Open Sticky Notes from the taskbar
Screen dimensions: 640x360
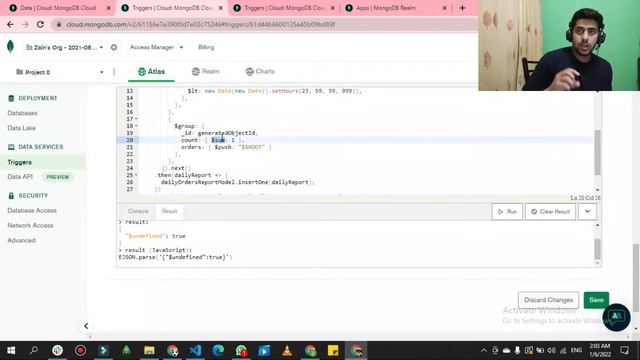point(333,350)
